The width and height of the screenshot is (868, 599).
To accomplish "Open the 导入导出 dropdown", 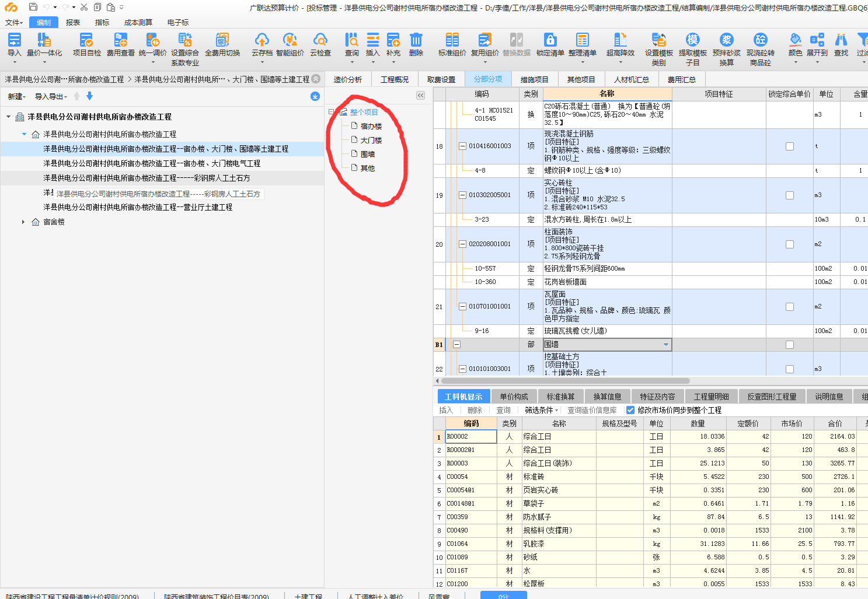I will pyautogui.click(x=51, y=97).
